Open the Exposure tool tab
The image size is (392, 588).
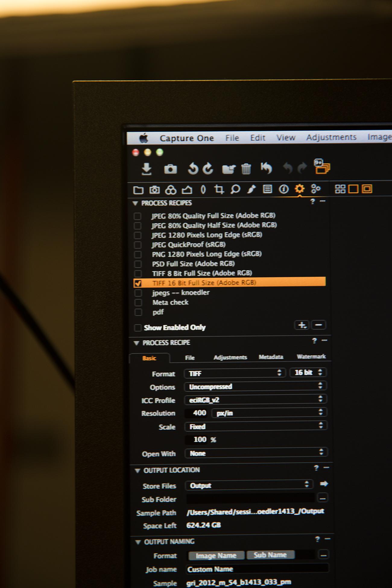[187, 190]
